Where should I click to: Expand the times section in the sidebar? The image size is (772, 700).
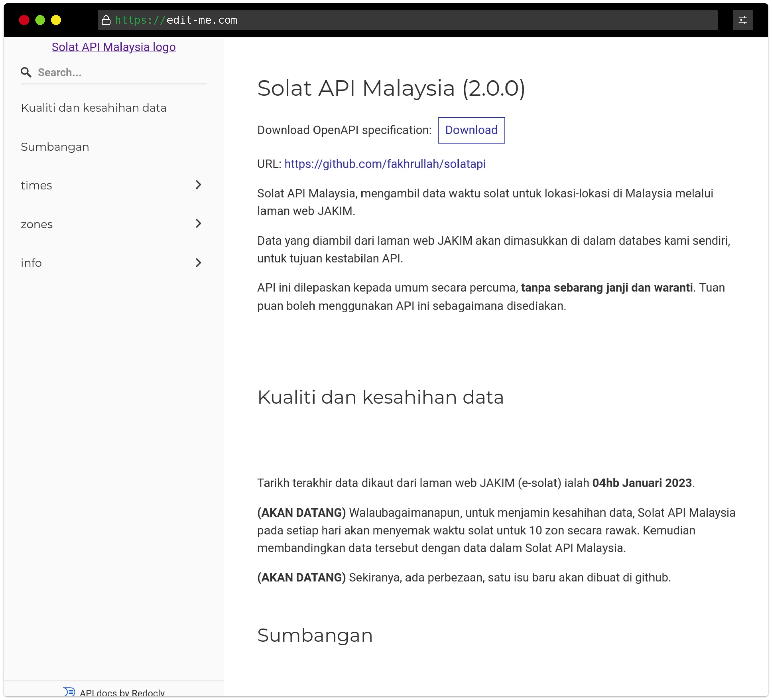199,185
